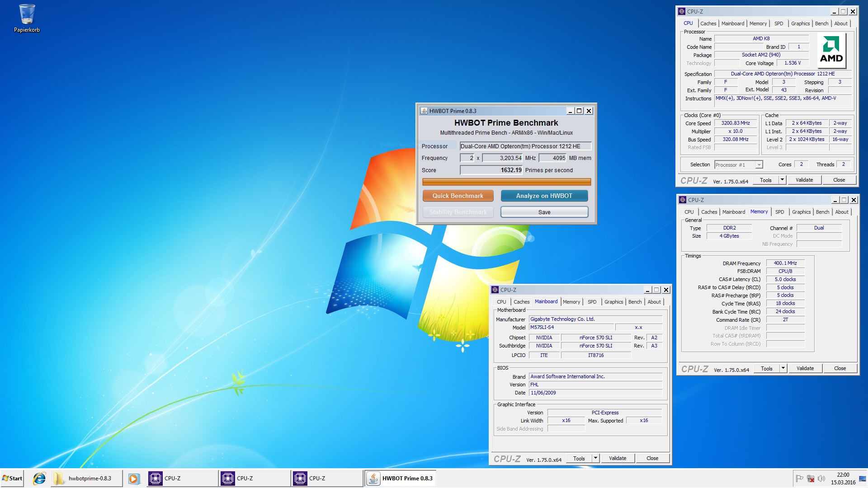Click the AMD logo in CPU-Z
Screen dimensions: 868x488
click(831, 50)
